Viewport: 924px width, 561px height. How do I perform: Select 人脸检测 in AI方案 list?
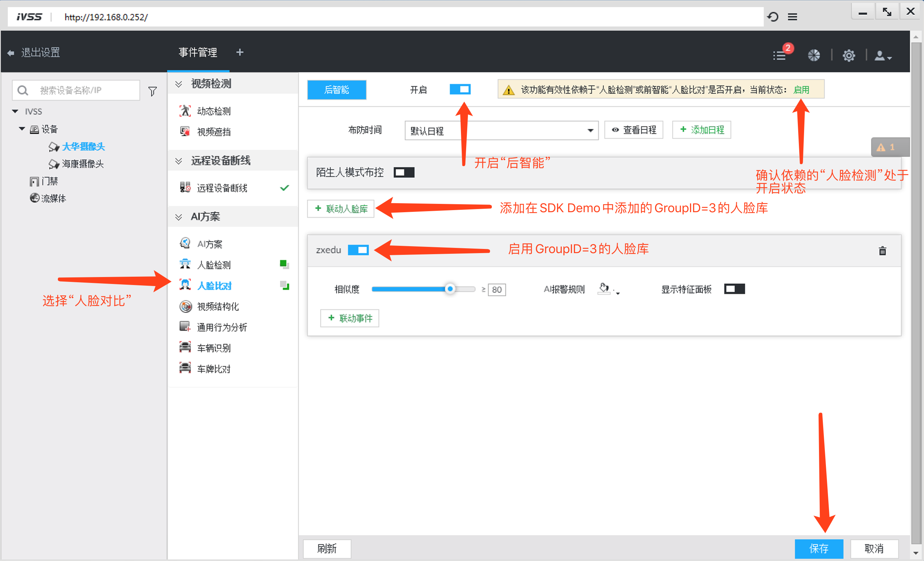[214, 265]
